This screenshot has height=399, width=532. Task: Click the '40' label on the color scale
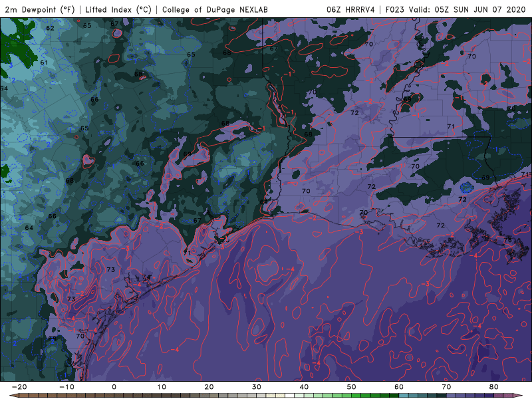(x=304, y=387)
